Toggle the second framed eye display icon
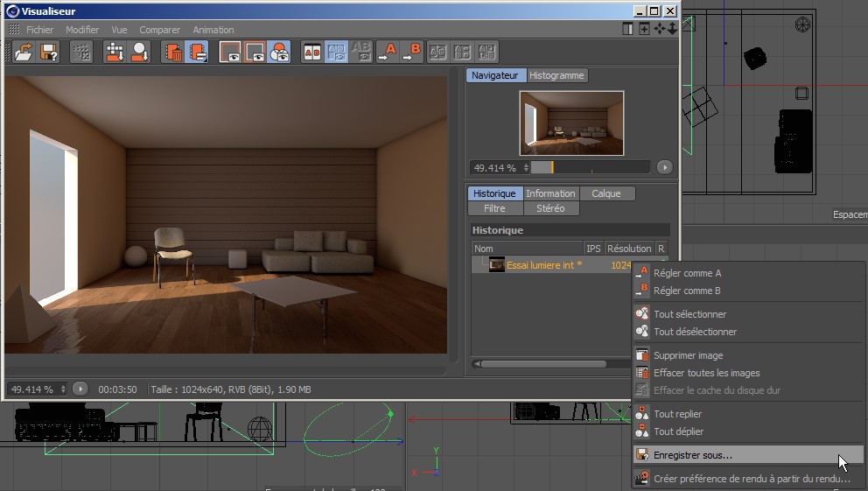Image resolution: width=868 pixels, height=491 pixels. [255, 52]
